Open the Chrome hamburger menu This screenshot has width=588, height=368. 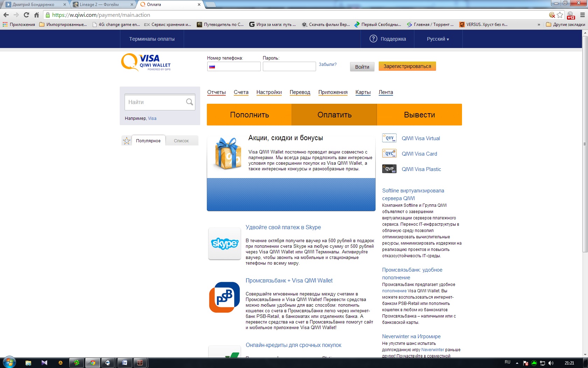coord(582,15)
